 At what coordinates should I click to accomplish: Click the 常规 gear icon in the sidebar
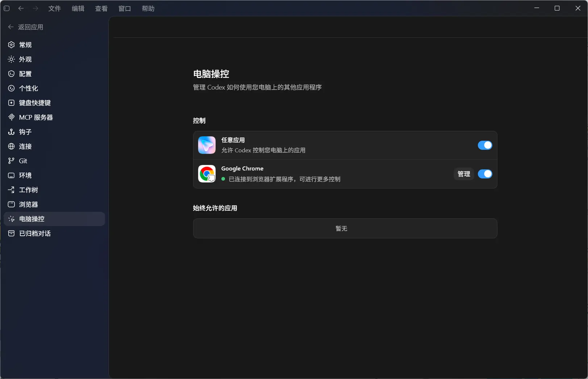coord(11,45)
